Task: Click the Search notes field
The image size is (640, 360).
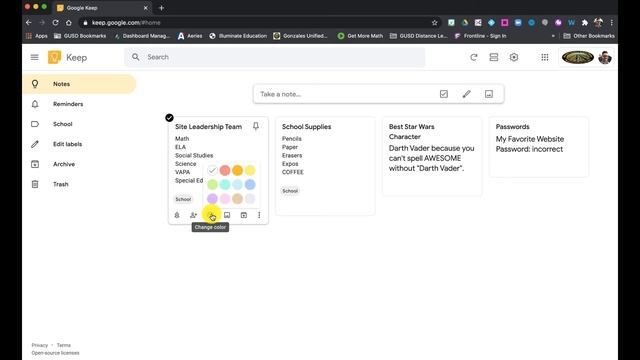Action: (275, 57)
